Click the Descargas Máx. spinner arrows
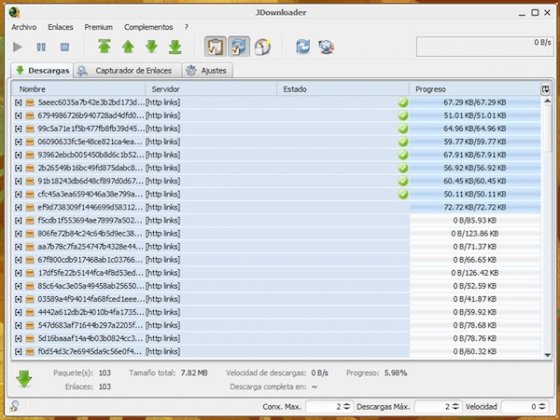Image resolution: width=560 pixels, height=420 pixels. point(455,406)
